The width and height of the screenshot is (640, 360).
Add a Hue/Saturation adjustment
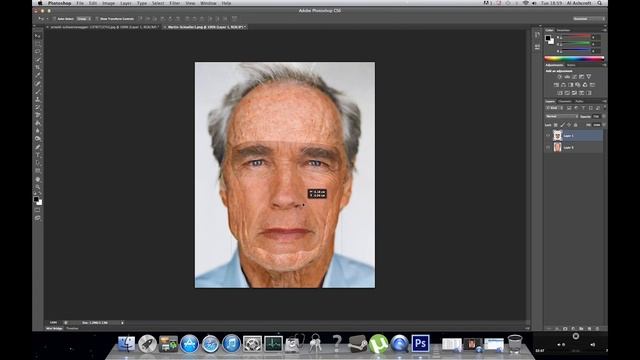coord(556,85)
